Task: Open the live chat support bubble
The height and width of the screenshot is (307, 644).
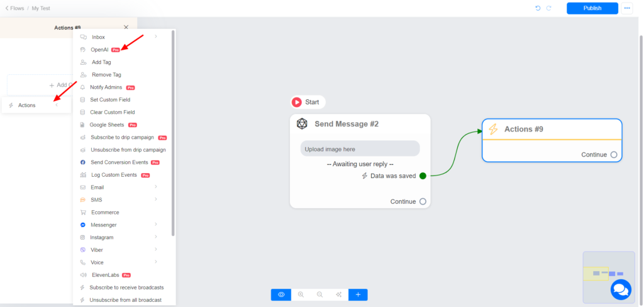Action: click(x=621, y=290)
